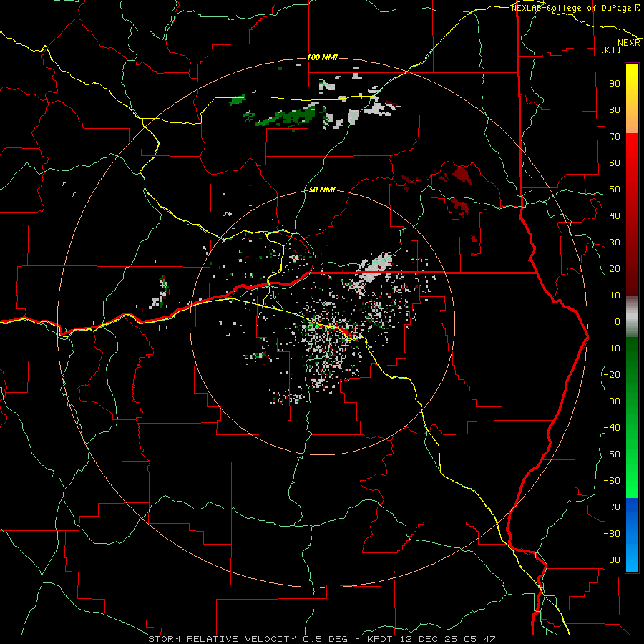Screen dimensions: 644x644
Task: Click the -10 value on velocity scale
Action: [x=612, y=348]
